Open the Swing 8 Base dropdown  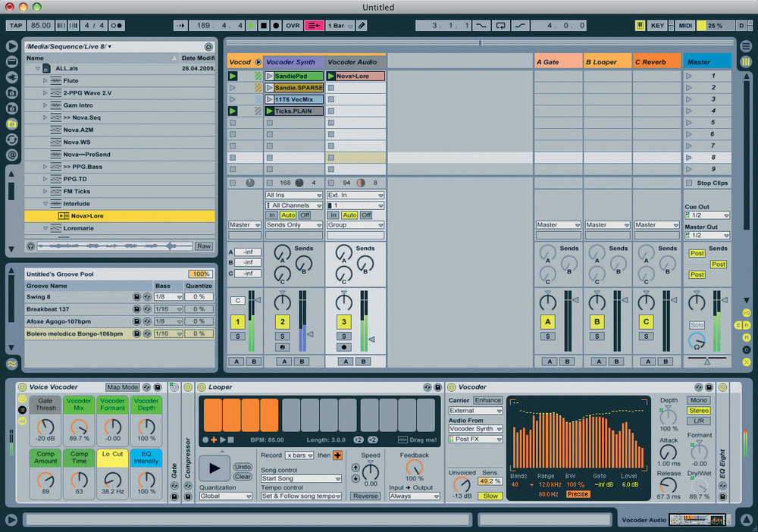[x=168, y=296]
